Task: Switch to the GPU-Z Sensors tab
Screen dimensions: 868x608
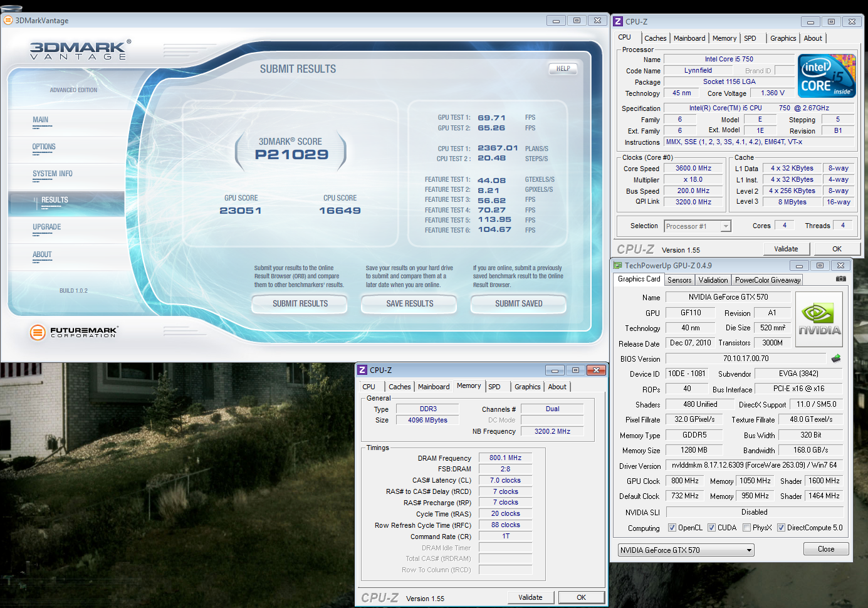Action: tap(679, 280)
